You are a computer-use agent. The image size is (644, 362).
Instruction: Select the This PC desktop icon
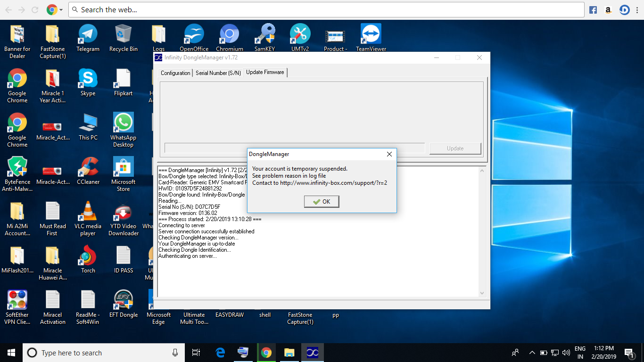click(x=88, y=126)
